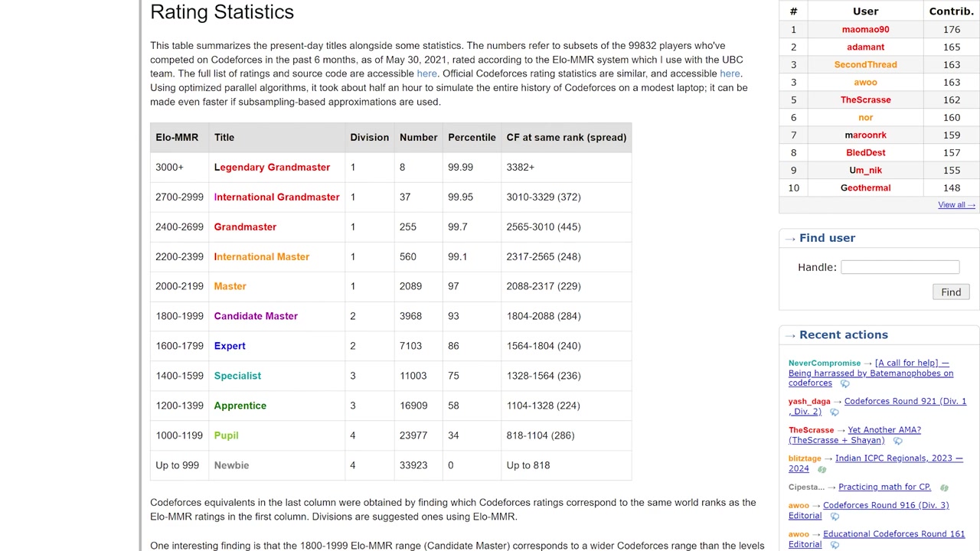Open 'Educational Codeforces Round 161 Editorial' link
Image resolution: width=980 pixels, height=551 pixels.
pos(877,539)
